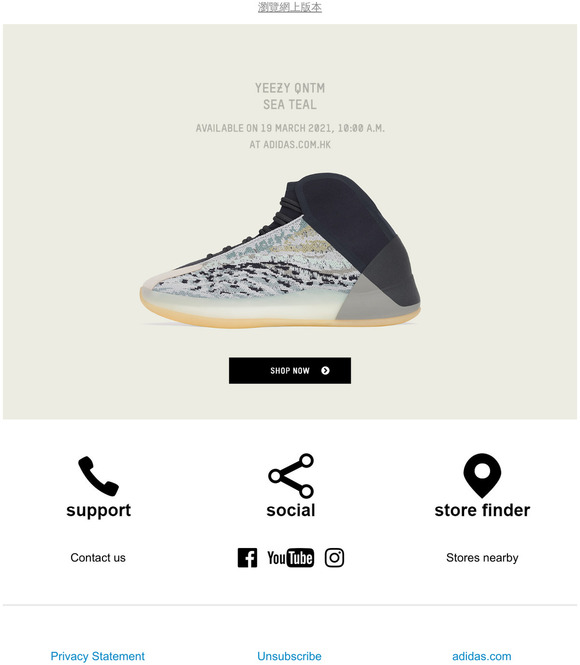Click the YEEZY QNTM SEA TEAL title
This screenshot has height=665, width=580.
point(290,96)
